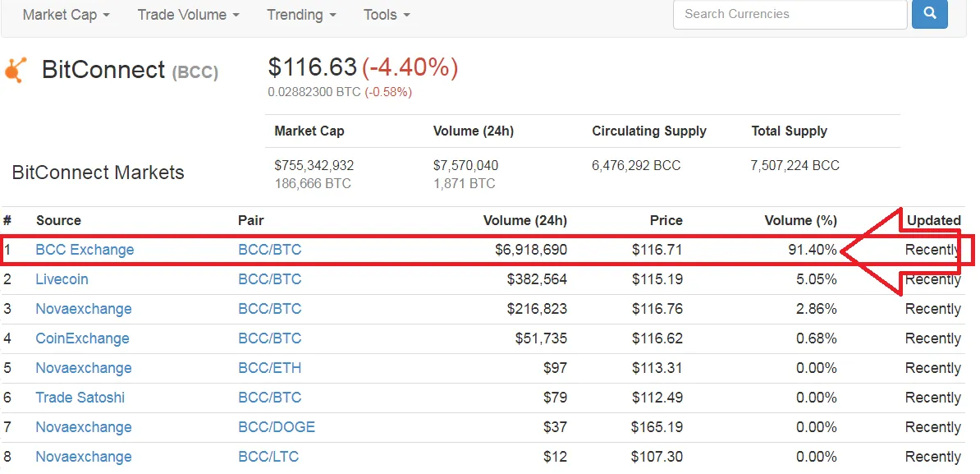980x474 pixels.
Task: Click the 1,871 BTC volume value
Action: (464, 183)
